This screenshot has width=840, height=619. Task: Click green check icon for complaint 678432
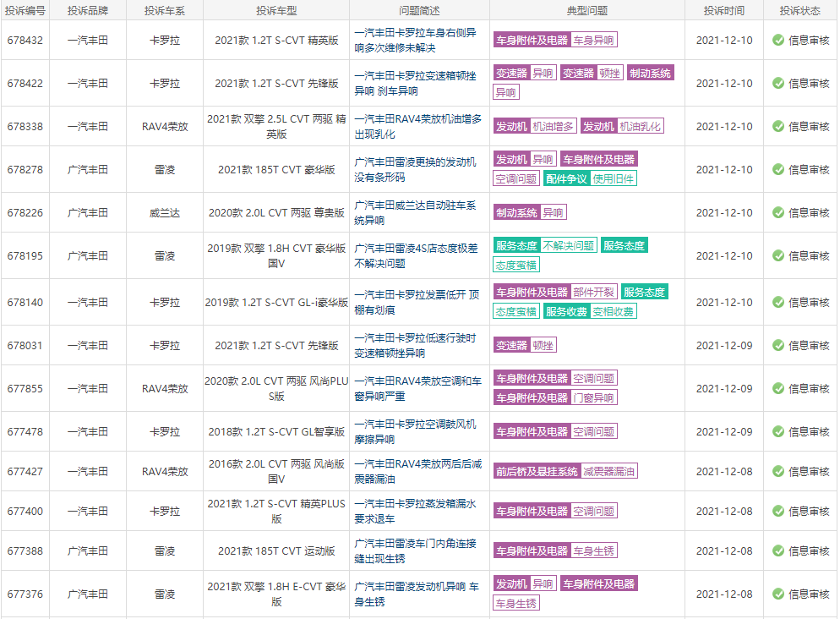777,41
